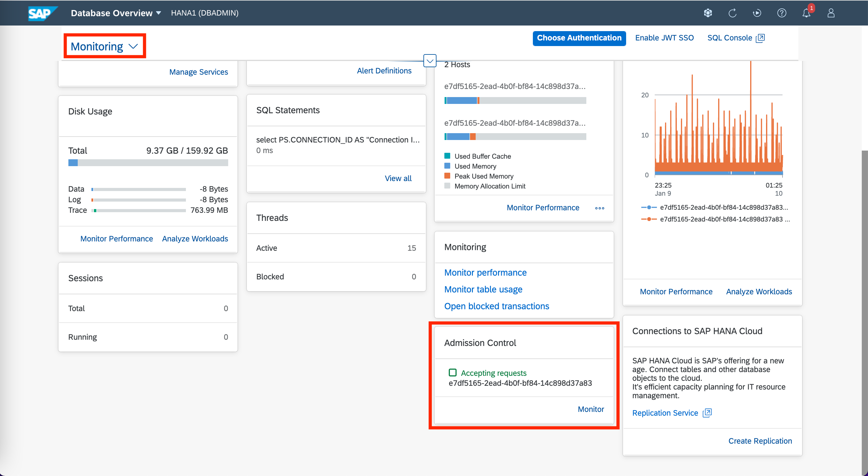
Task: Click Disk Usage Total progress bar
Action: pos(148,163)
